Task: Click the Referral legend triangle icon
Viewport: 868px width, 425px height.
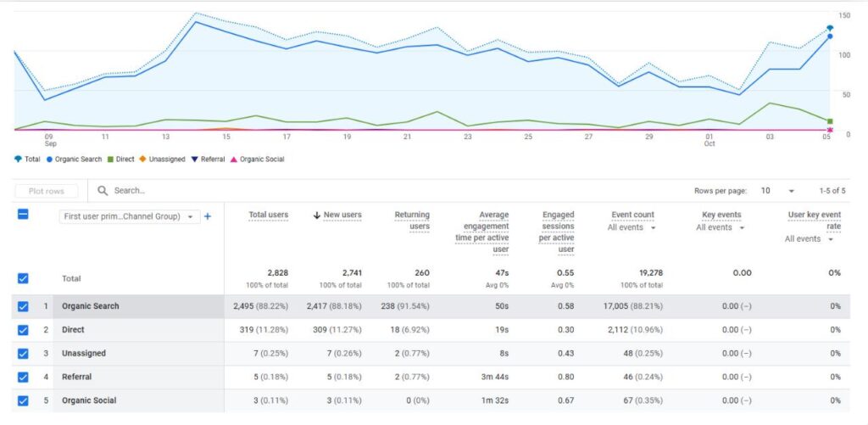Action: tap(194, 159)
